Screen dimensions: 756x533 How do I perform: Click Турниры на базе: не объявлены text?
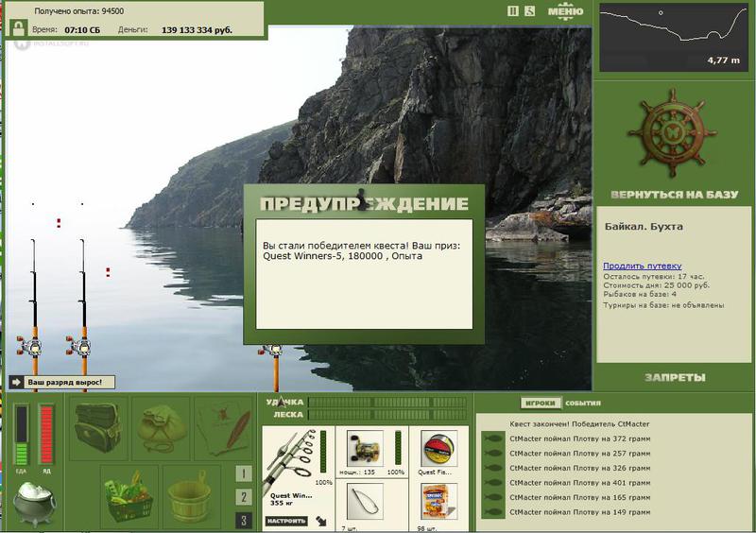click(x=663, y=305)
